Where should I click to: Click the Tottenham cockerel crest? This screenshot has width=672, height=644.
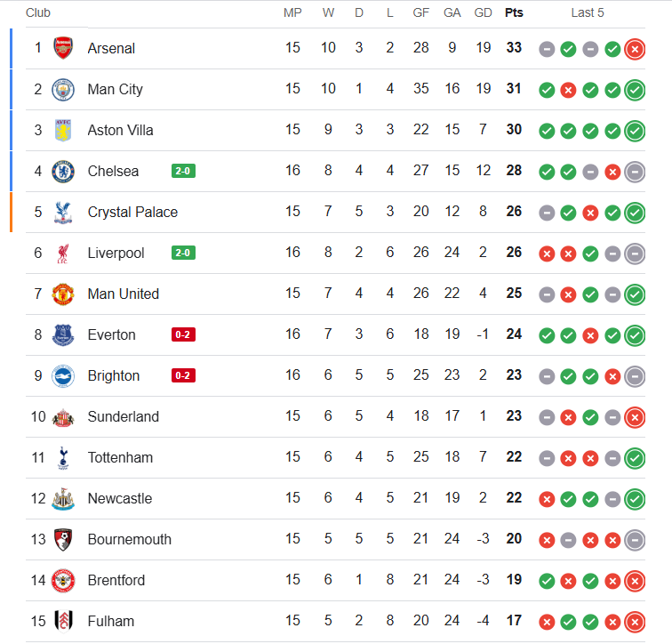(x=63, y=458)
